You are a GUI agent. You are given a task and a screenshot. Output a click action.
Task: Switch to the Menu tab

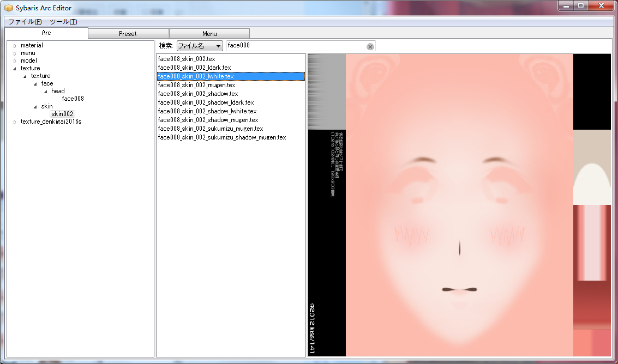(209, 34)
